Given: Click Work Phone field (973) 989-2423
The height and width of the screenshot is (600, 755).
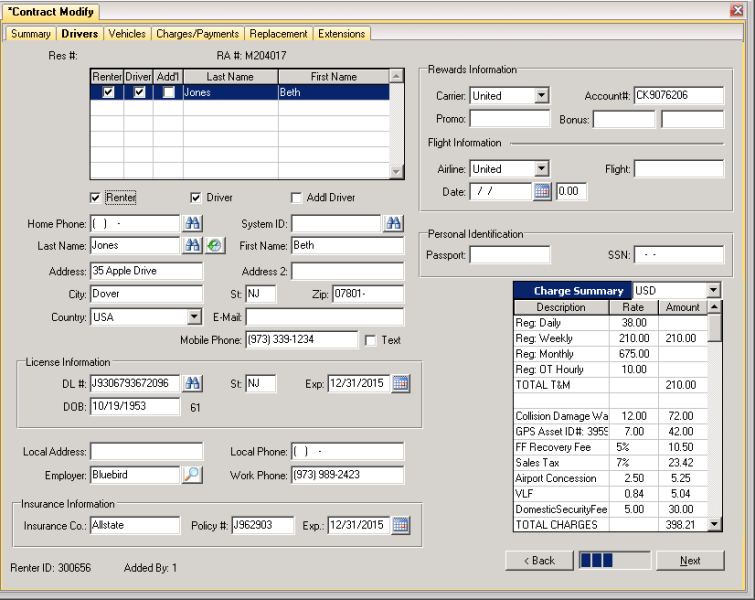Looking at the screenshot, I should tap(348, 475).
